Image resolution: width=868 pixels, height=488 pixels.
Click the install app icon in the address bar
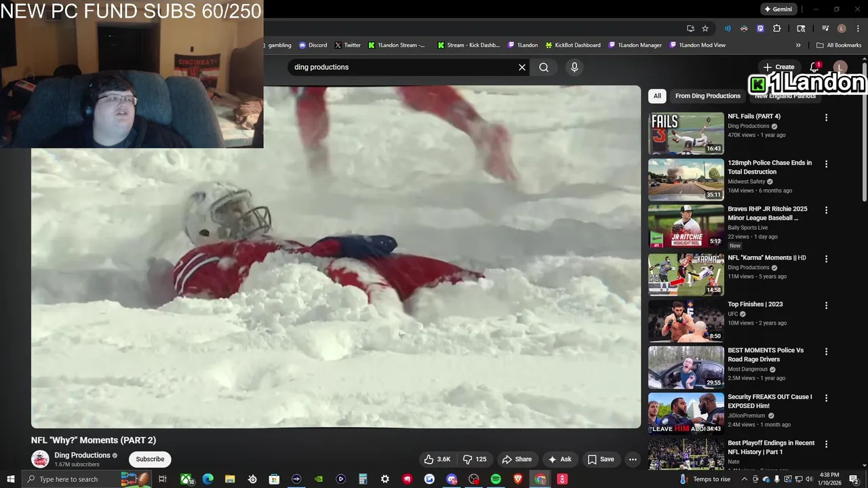[x=690, y=28]
